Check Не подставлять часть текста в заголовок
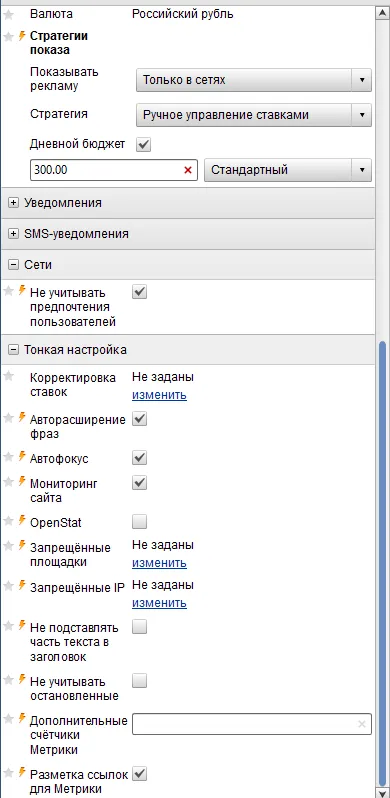This screenshot has height=798, width=390. click(x=140, y=626)
